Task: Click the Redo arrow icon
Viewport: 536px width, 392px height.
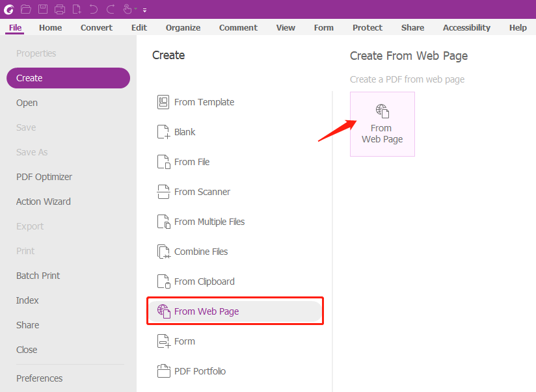Action: click(x=111, y=9)
